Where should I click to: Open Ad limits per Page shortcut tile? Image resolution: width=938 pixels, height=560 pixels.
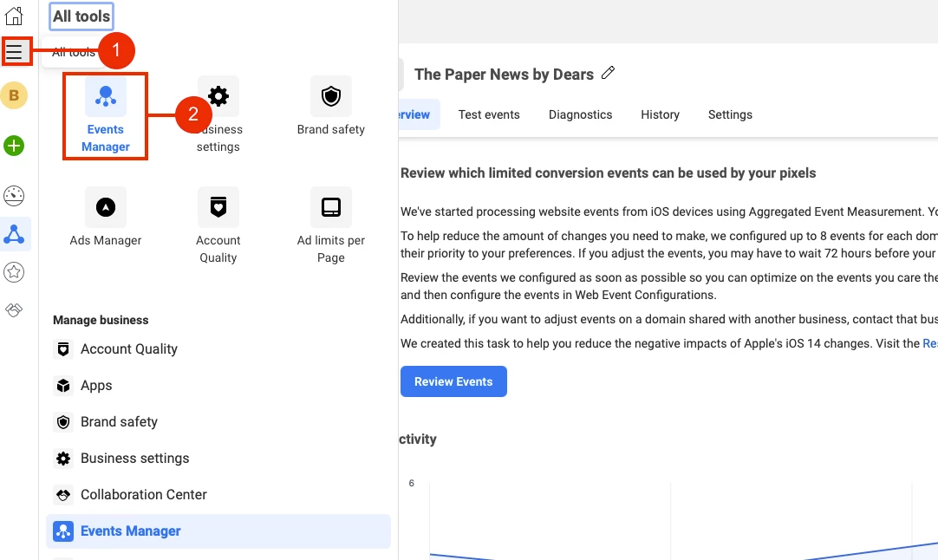(331, 226)
